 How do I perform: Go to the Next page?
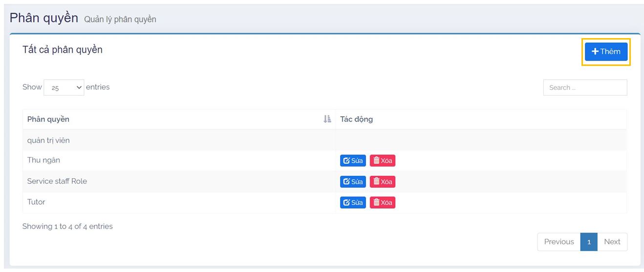(612, 242)
